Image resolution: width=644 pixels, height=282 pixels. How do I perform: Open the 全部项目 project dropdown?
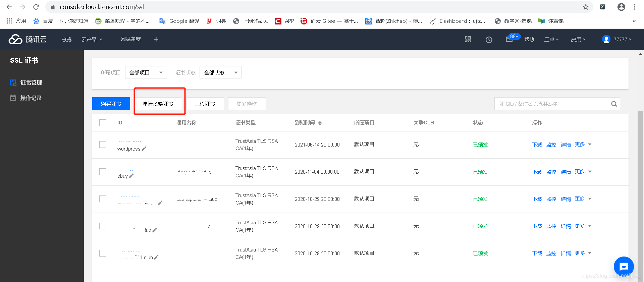[146, 72]
